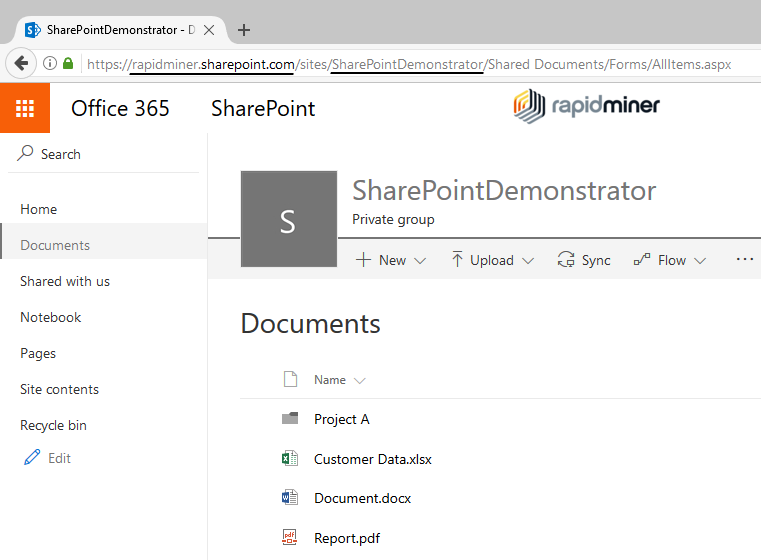Click the Sync arrows icon

point(566,260)
